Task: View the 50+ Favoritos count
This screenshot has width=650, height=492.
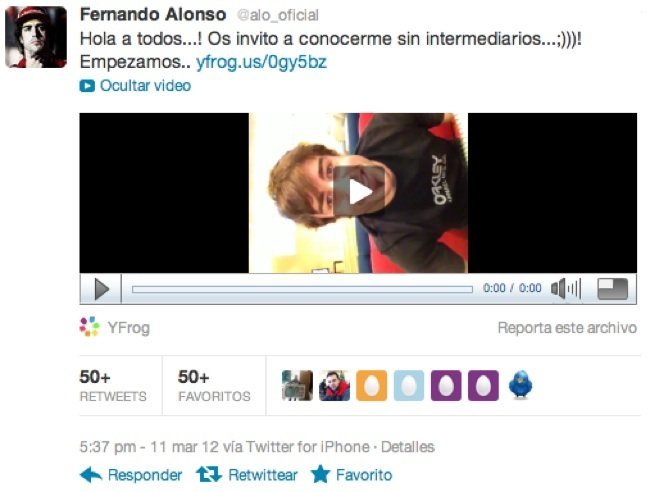Action: [x=214, y=385]
